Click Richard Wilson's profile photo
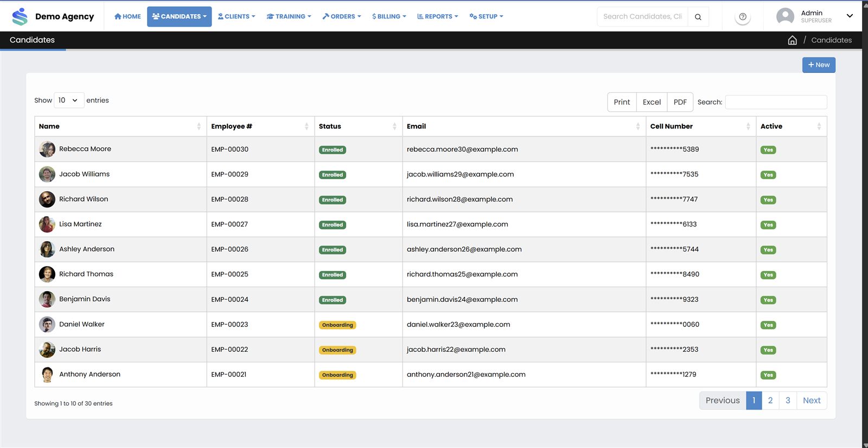Viewport: 868px width, 448px height. [x=47, y=199]
